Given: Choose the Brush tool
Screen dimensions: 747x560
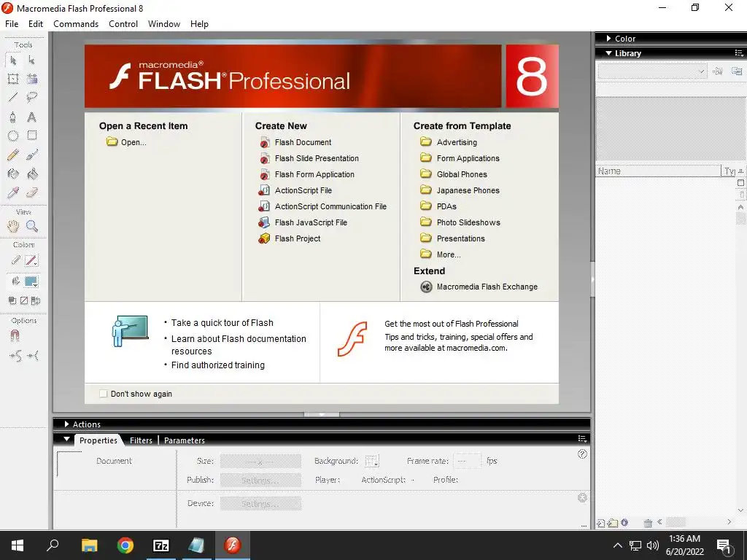Looking at the screenshot, I should (x=32, y=155).
